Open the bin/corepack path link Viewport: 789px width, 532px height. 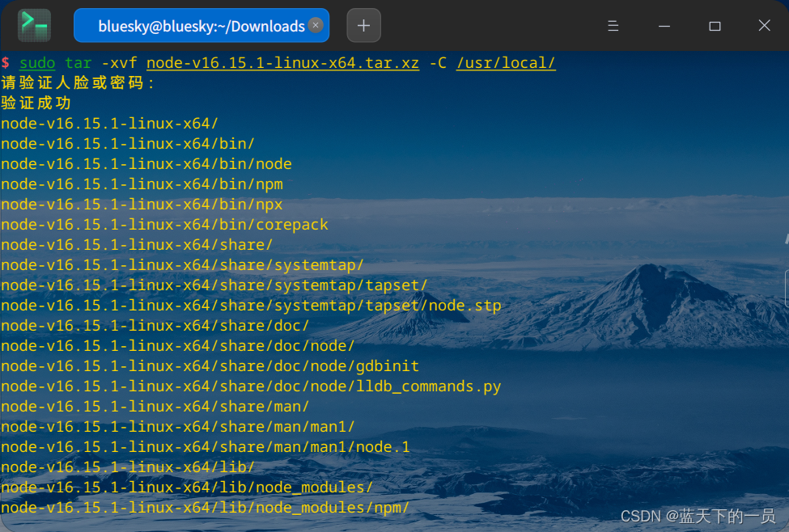[x=163, y=224]
